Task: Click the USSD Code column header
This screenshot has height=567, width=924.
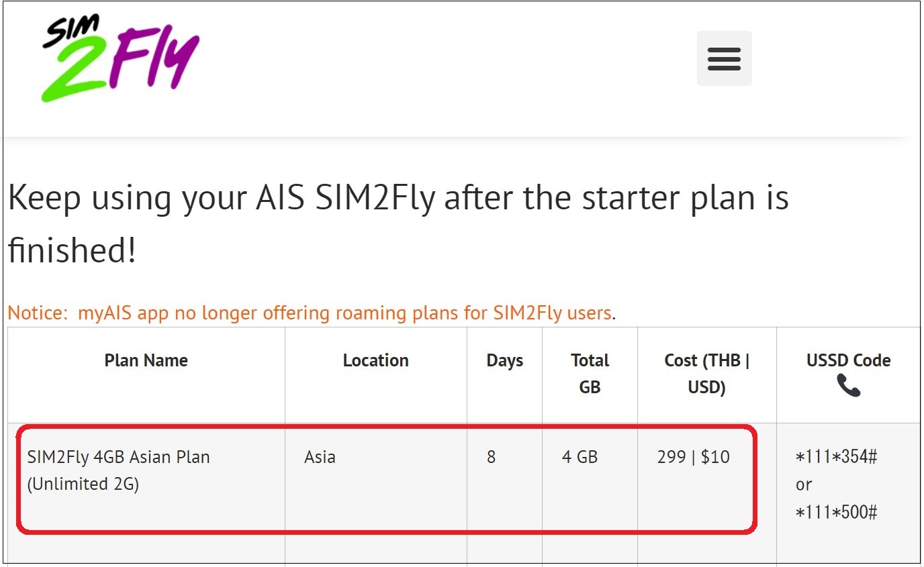Action: point(848,360)
